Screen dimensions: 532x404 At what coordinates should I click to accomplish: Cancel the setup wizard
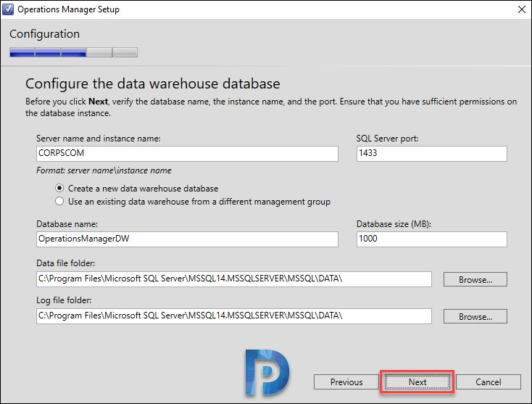[489, 382]
